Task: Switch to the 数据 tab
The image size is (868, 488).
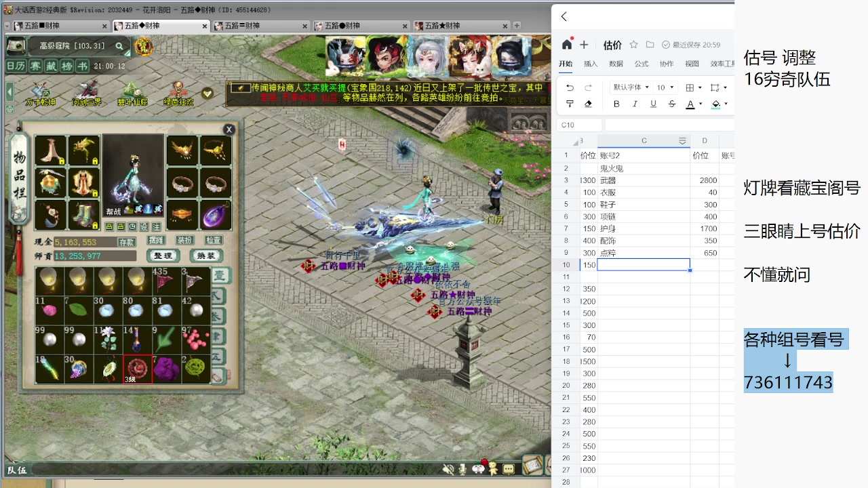Action: (x=616, y=64)
